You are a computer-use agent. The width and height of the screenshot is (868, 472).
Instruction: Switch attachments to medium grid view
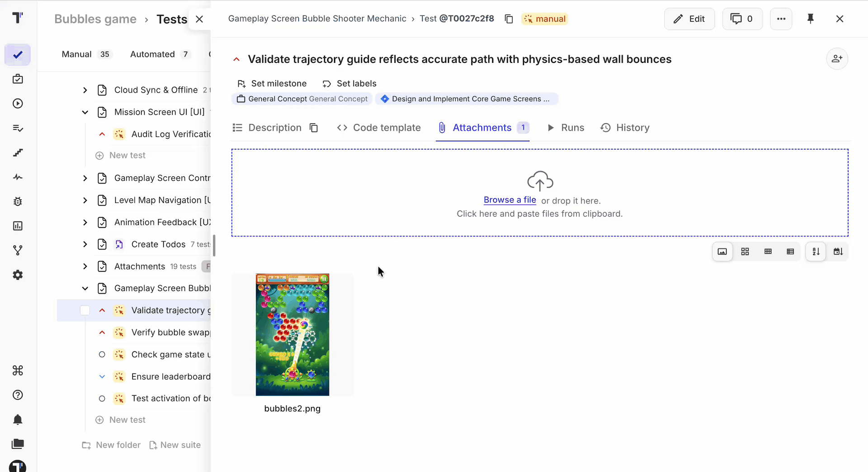(745, 252)
